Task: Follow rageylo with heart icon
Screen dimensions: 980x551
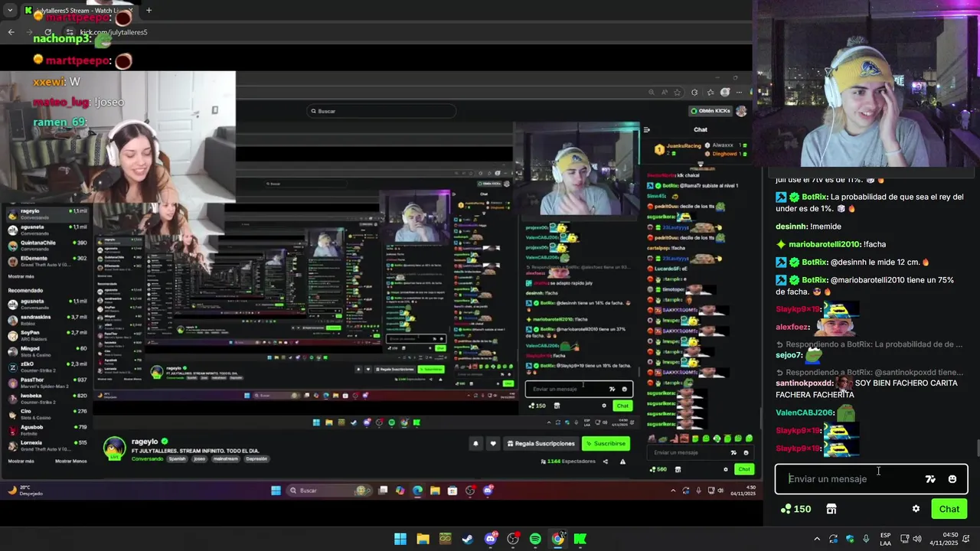Action: [x=493, y=443]
